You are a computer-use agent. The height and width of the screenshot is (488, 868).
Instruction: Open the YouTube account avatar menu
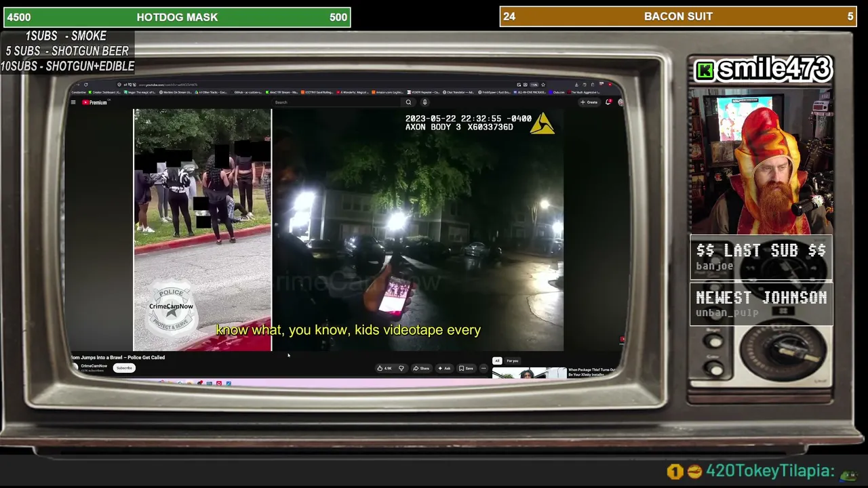pyautogui.click(x=620, y=102)
